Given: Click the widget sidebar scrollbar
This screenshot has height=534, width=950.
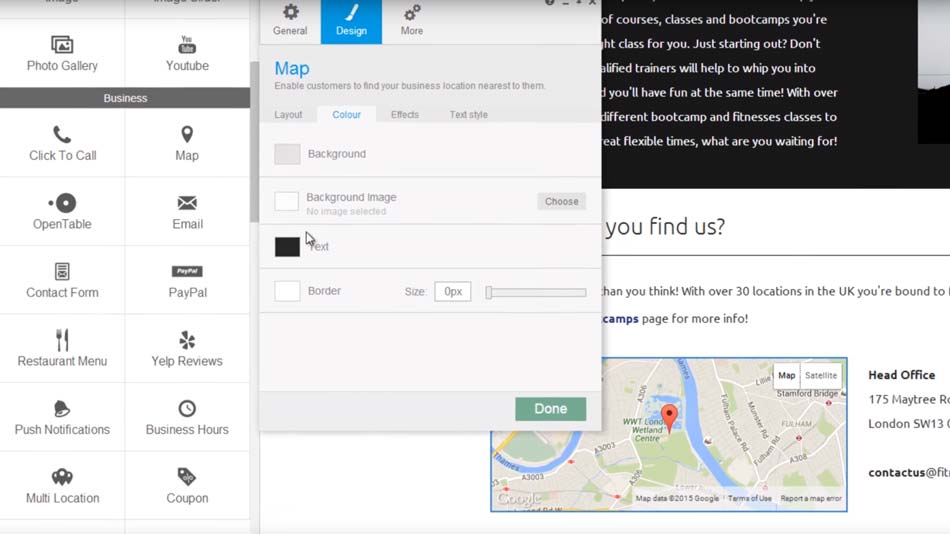Looking at the screenshot, I should pos(254,141).
